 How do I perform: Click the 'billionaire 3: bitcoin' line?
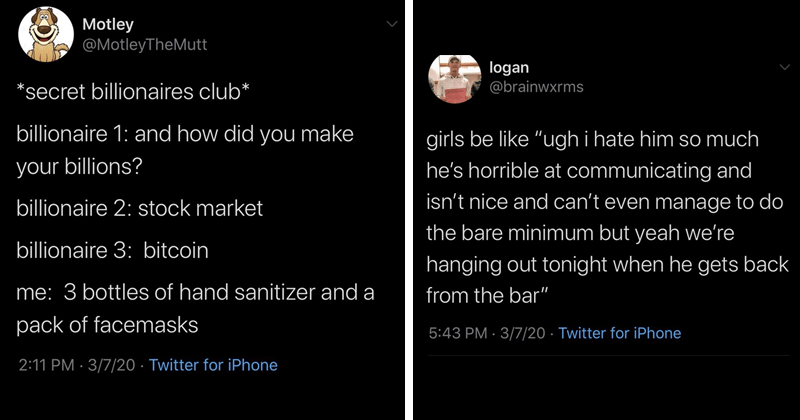(112, 251)
